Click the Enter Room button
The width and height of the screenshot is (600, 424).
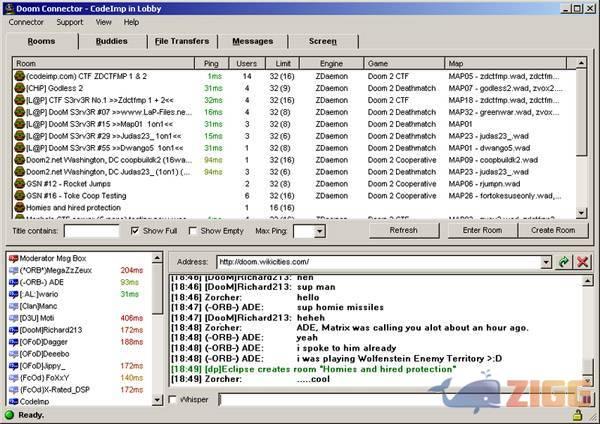point(483,230)
